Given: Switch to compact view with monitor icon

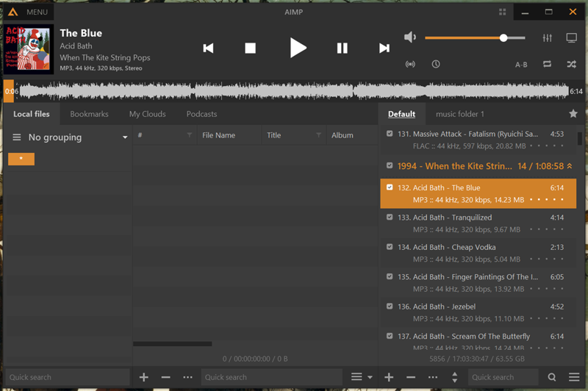Looking at the screenshot, I should [572, 37].
